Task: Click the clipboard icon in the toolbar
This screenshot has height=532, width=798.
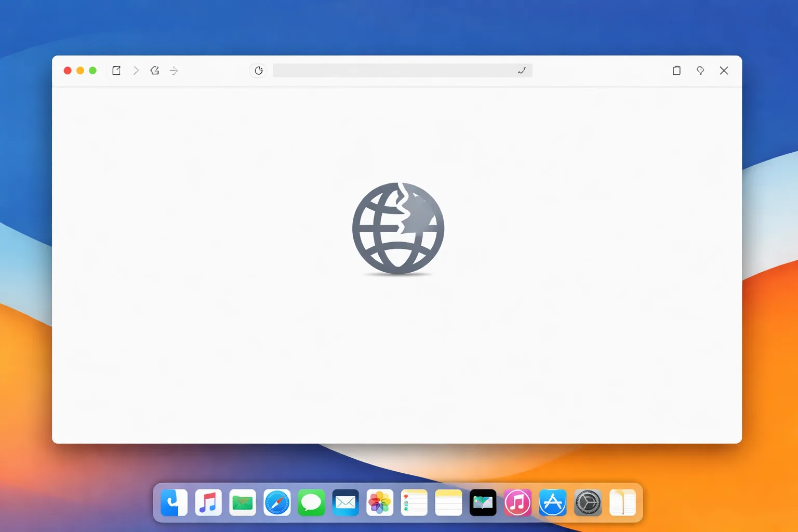Action: 676,71
